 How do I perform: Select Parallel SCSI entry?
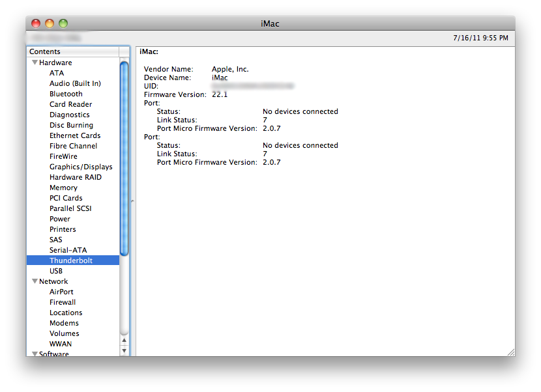(70, 208)
